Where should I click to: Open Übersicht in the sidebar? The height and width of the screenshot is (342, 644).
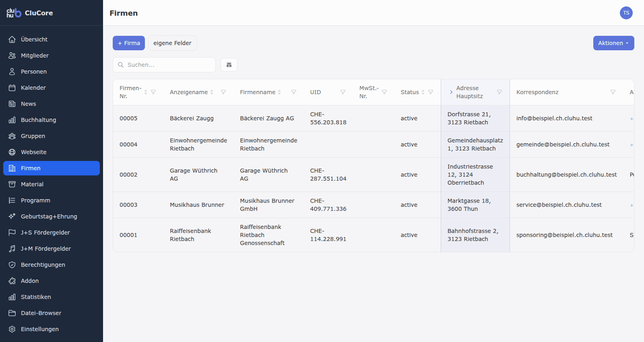click(x=52, y=39)
